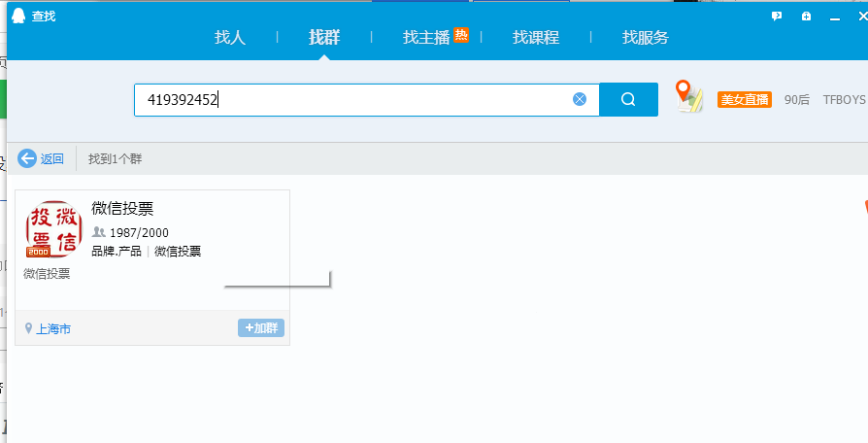Click the 微信投票 group avatar
The image size is (868, 443).
click(53, 229)
